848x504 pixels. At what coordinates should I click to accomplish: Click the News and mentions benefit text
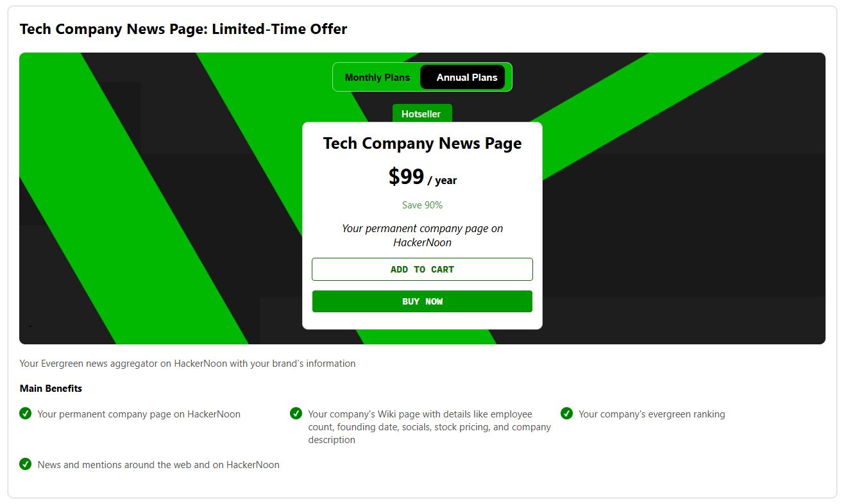click(158, 465)
